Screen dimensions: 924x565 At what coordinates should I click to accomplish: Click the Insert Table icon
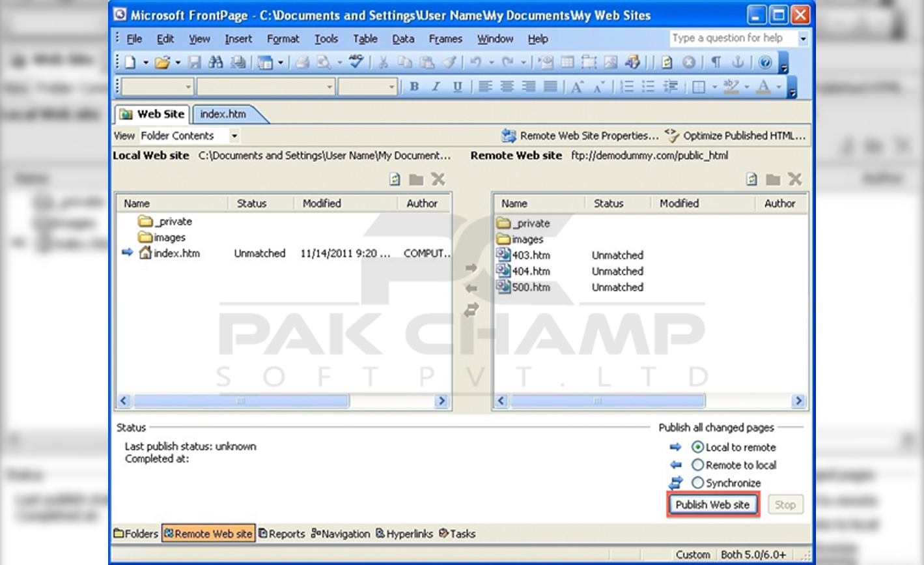[567, 63]
